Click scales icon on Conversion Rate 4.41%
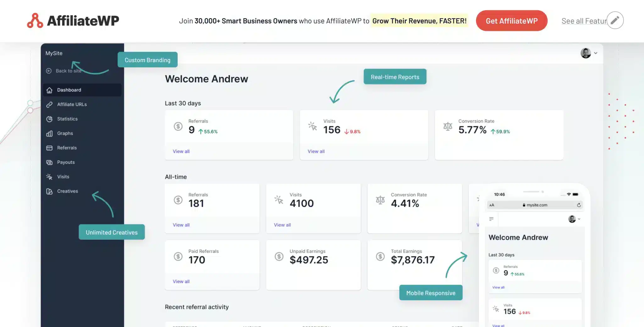Viewport: 644px width, 327px height. 380,200
